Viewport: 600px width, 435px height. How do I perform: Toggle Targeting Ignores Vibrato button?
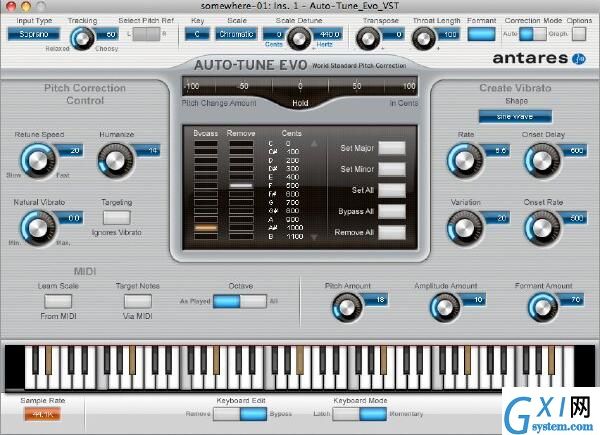117,218
